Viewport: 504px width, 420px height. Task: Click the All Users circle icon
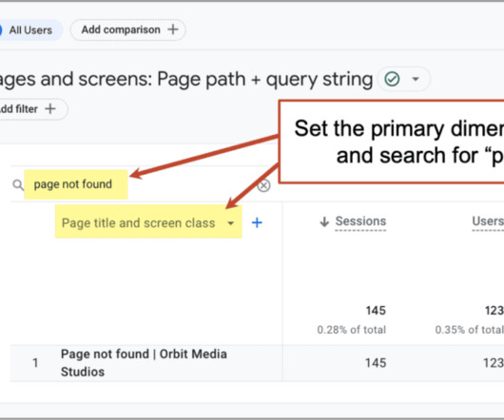click(x=1, y=30)
